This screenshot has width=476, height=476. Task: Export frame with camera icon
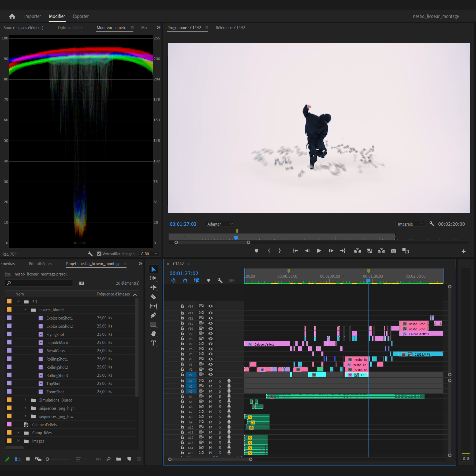pos(393,251)
